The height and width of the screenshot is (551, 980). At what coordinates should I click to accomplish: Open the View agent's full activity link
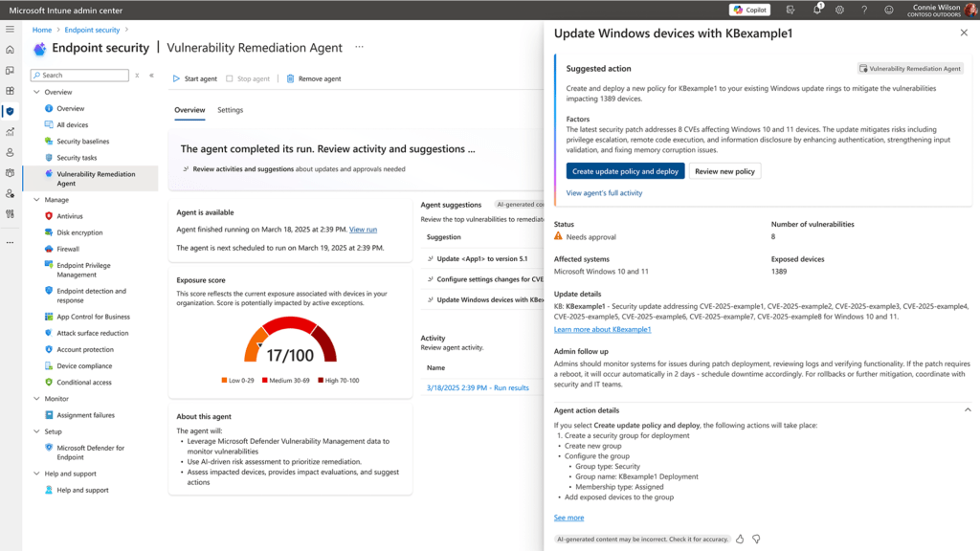point(604,193)
